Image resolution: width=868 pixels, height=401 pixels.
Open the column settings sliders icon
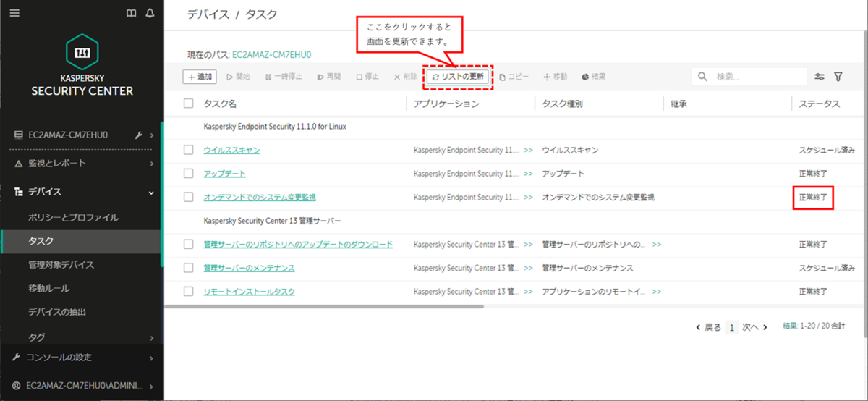[x=820, y=77]
